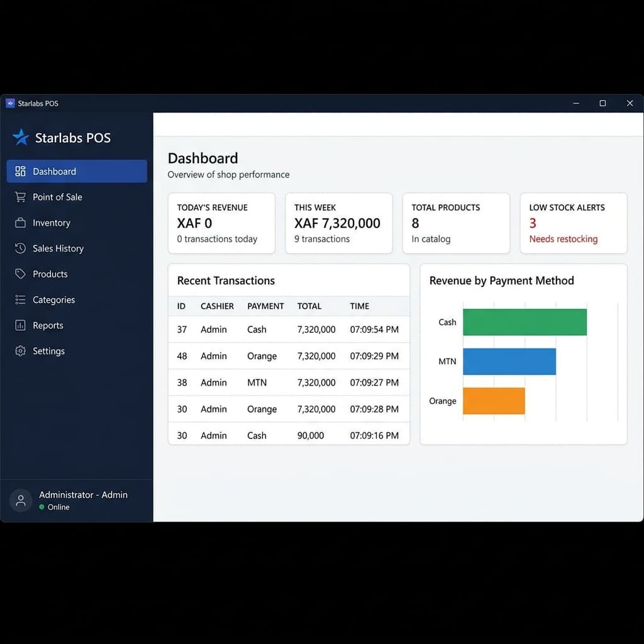
Task: Click the "XAF 7,320,000" weekly value
Action: (337, 223)
